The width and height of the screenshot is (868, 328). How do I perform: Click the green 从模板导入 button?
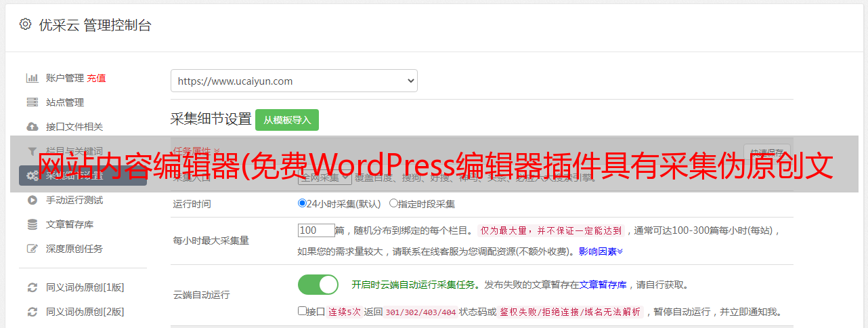pos(287,120)
